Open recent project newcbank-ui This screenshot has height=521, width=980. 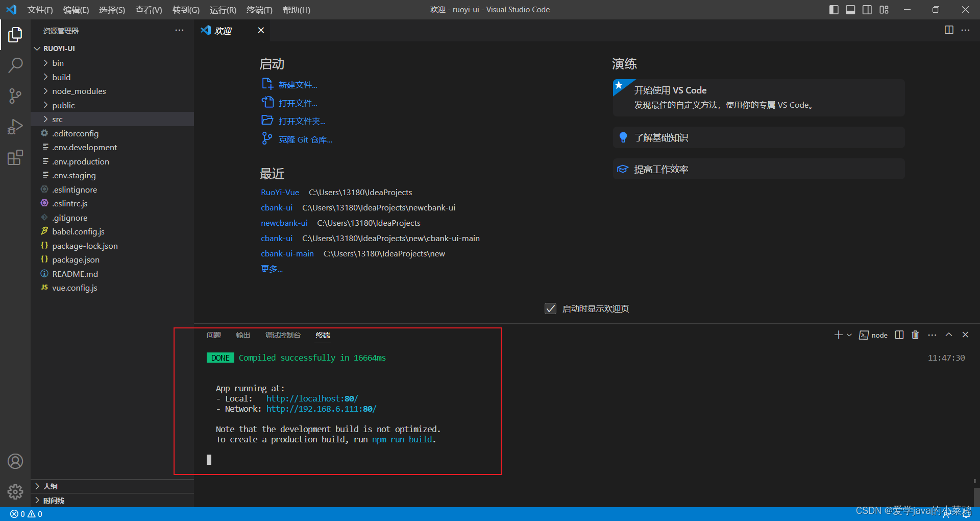(x=284, y=223)
